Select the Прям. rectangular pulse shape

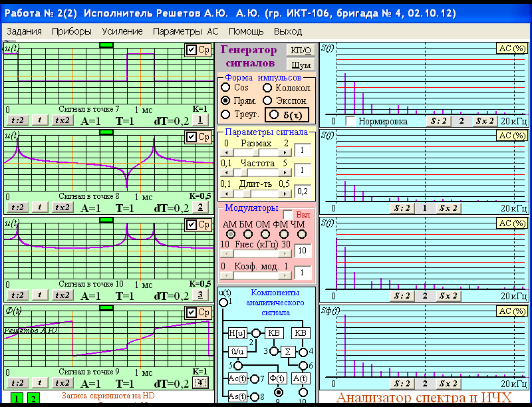point(225,100)
